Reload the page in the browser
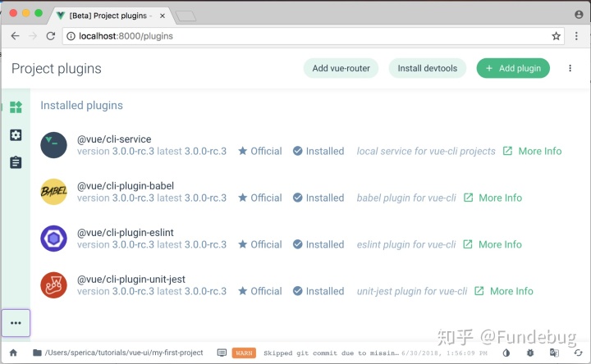 51,36
